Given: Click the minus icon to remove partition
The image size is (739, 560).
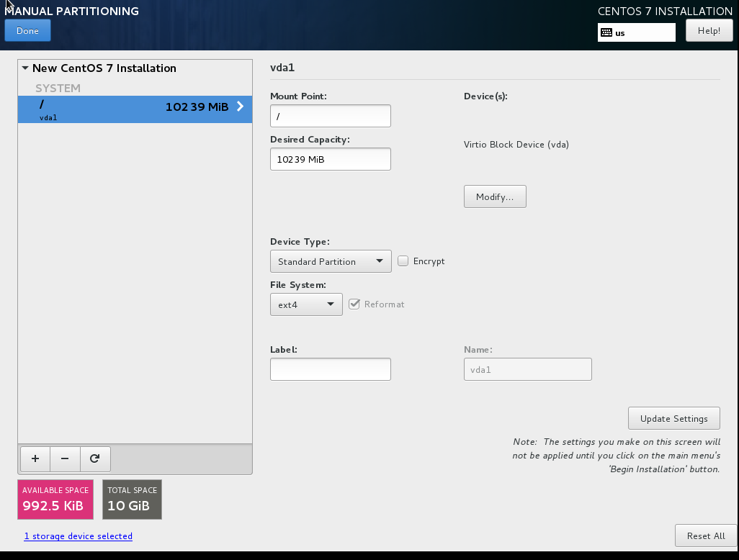Looking at the screenshot, I should pyautogui.click(x=65, y=459).
